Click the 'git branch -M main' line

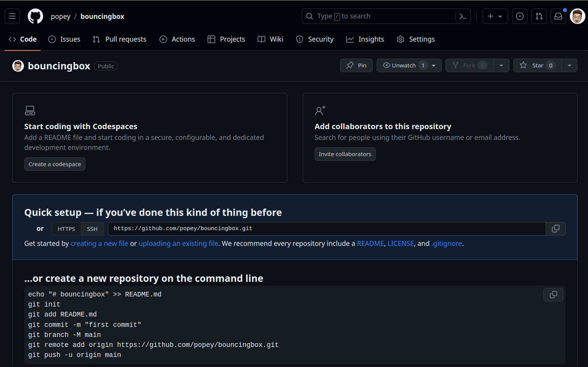(x=64, y=335)
